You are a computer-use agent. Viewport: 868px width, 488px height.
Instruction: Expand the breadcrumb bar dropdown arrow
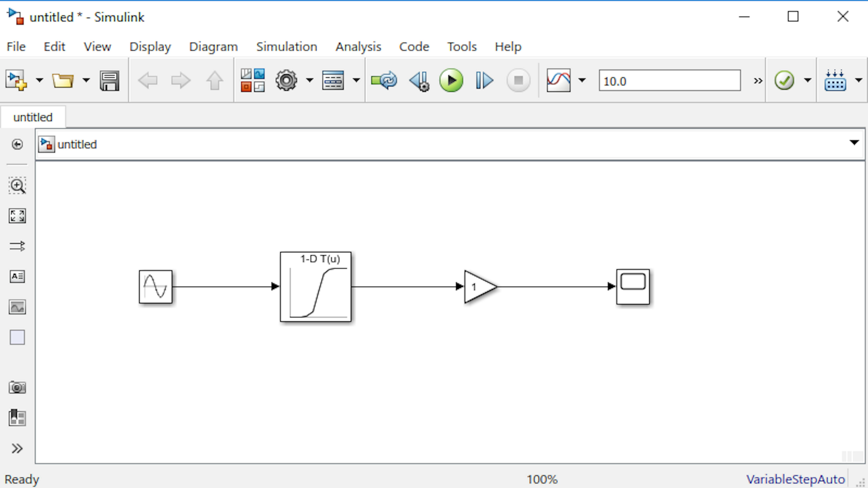pyautogui.click(x=854, y=142)
